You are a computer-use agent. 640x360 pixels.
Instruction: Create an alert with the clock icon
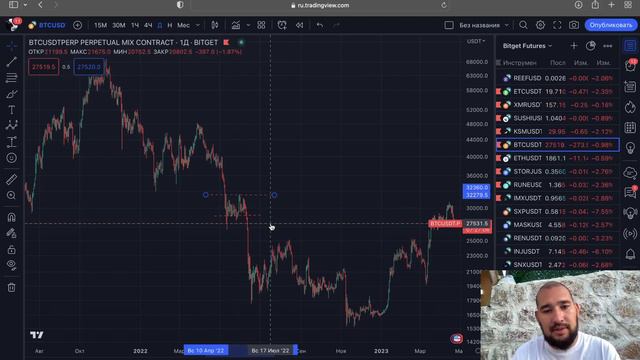(x=282, y=25)
